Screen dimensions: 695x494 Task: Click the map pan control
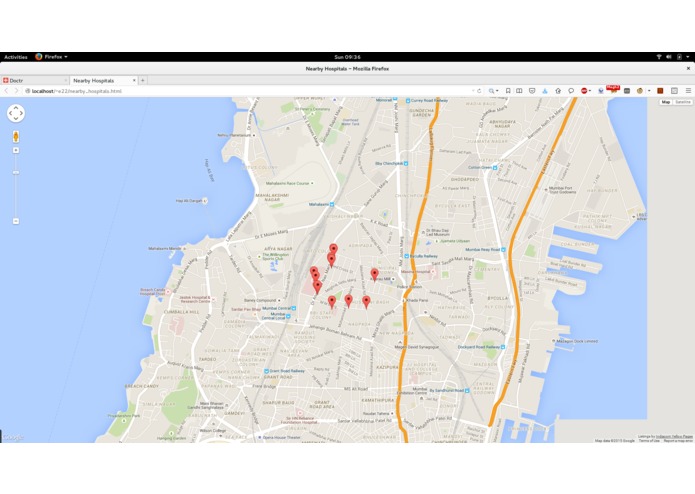pyautogui.click(x=16, y=113)
